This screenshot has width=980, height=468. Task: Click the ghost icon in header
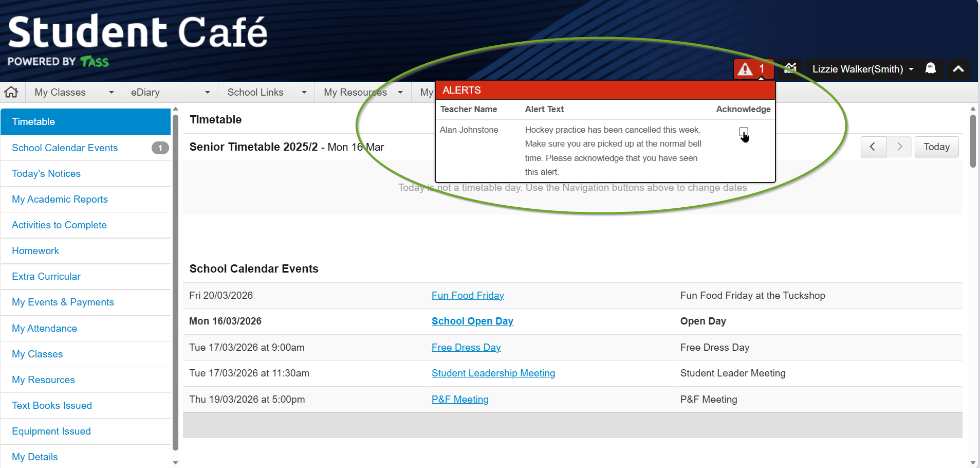930,68
